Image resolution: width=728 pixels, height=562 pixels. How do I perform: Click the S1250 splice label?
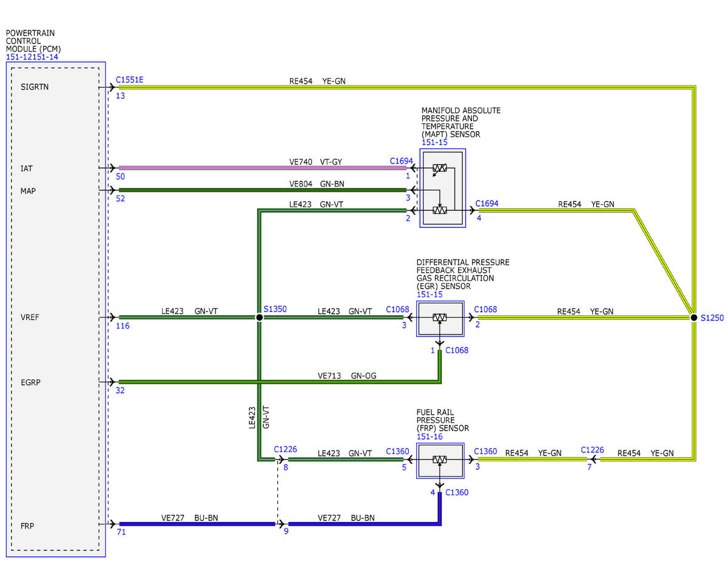point(712,318)
